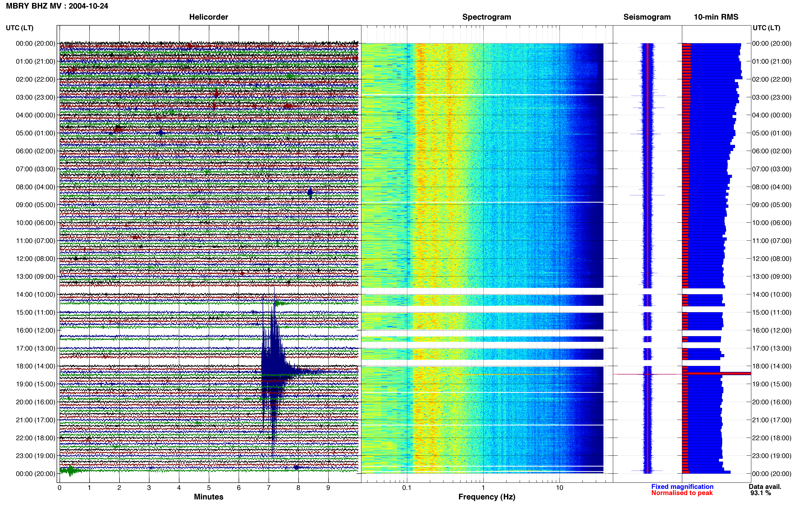Viewport: 812px width, 508px height.
Task: Click the '9' tick on the Minutes axis
Action: click(x=328, y=488)
